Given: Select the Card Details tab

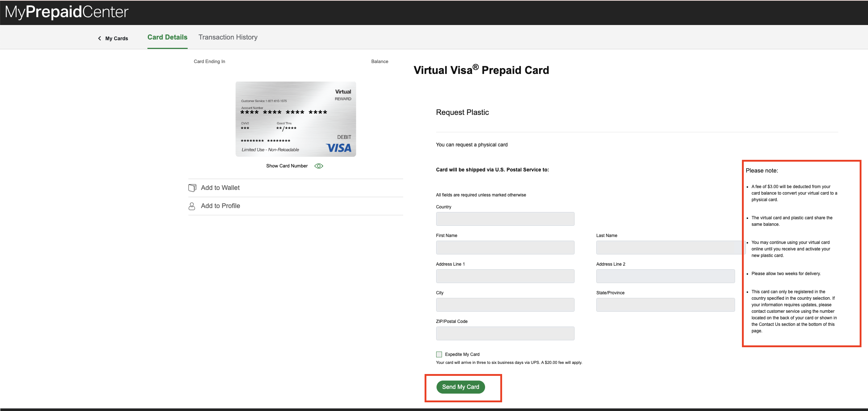Looking at the screenshot, I should (167, 37).
